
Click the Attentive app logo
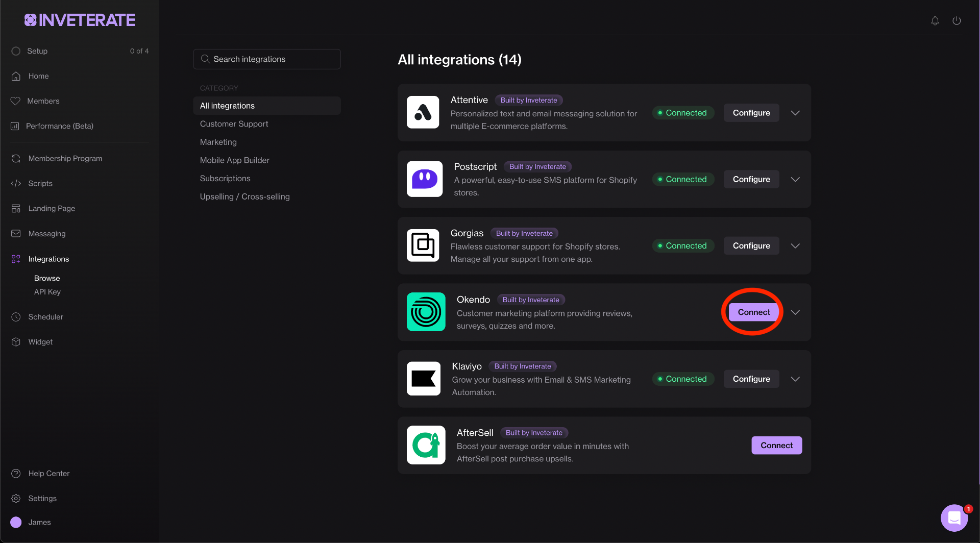click(x=423, y=112)
